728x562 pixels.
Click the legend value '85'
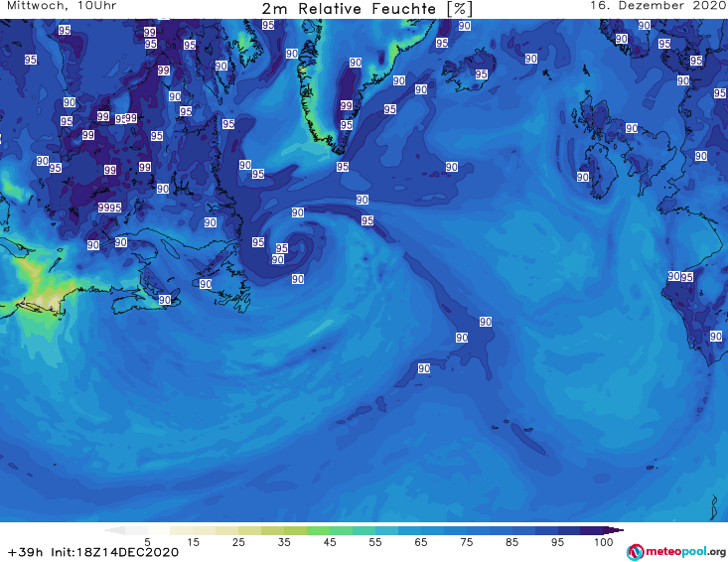512,542
